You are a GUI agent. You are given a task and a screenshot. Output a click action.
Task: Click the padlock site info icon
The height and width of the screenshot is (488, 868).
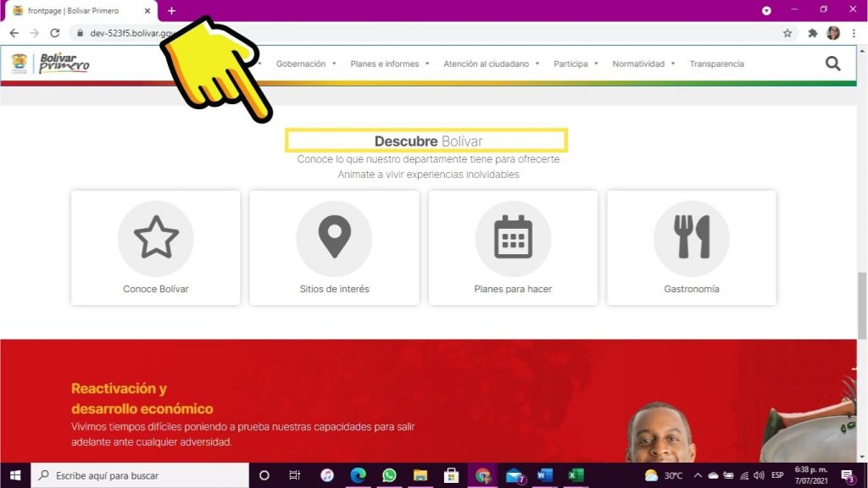tap(81, 33)
